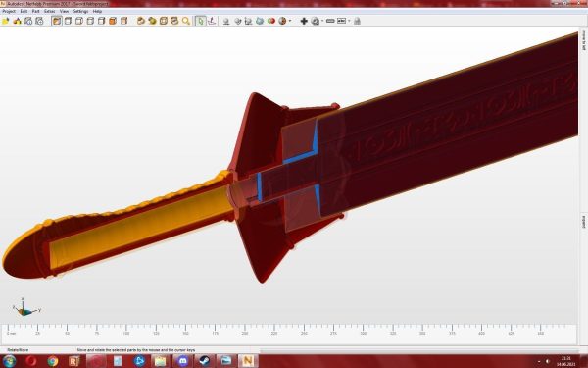The image size is (588, 368).
Task: Click the cube icon right of the orange cube
Action: pyautogui.click(x=123, y=21)
